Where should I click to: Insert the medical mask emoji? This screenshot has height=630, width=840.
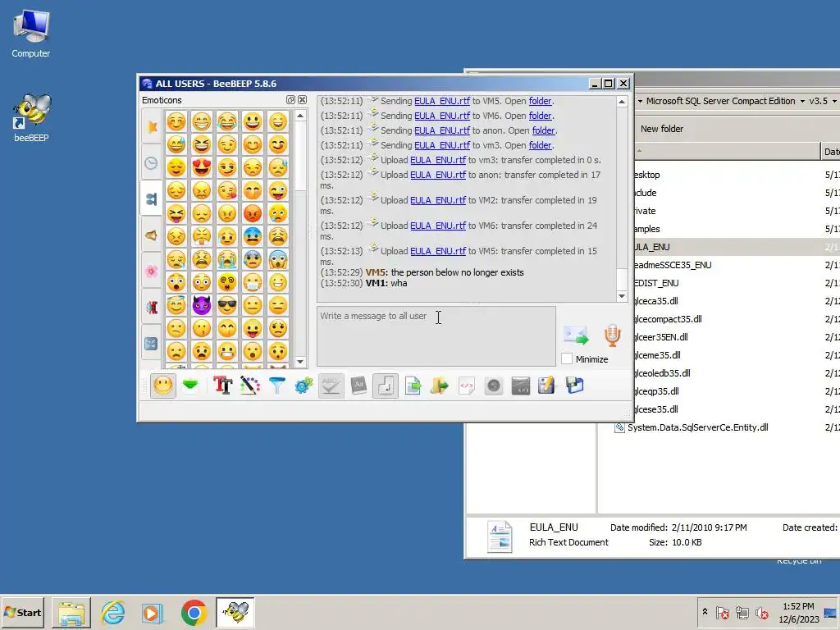(x=253, y=282)
